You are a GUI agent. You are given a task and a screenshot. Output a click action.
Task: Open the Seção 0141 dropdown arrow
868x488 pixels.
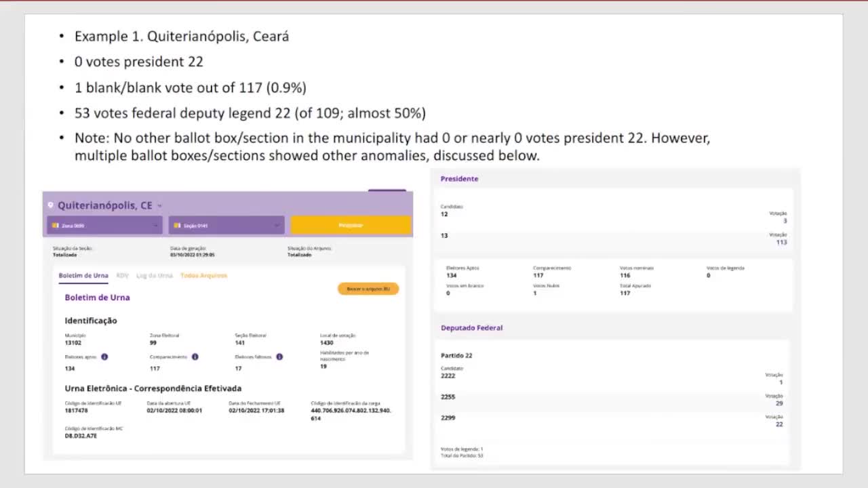click(277, 226)
